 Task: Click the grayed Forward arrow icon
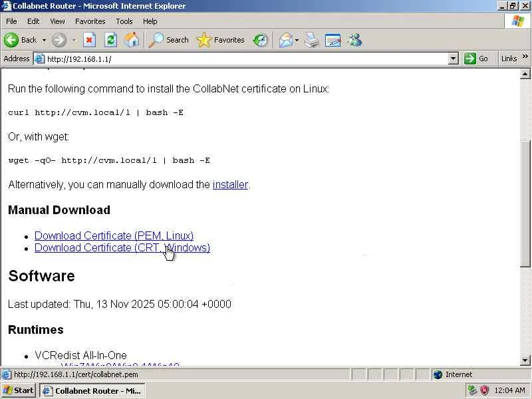(59, 40)
